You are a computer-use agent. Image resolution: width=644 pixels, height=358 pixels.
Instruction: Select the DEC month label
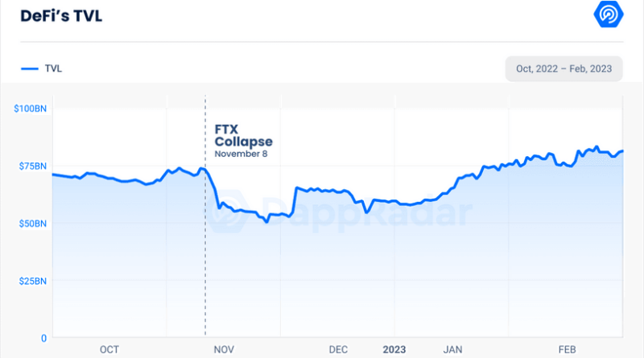[338, 349]
